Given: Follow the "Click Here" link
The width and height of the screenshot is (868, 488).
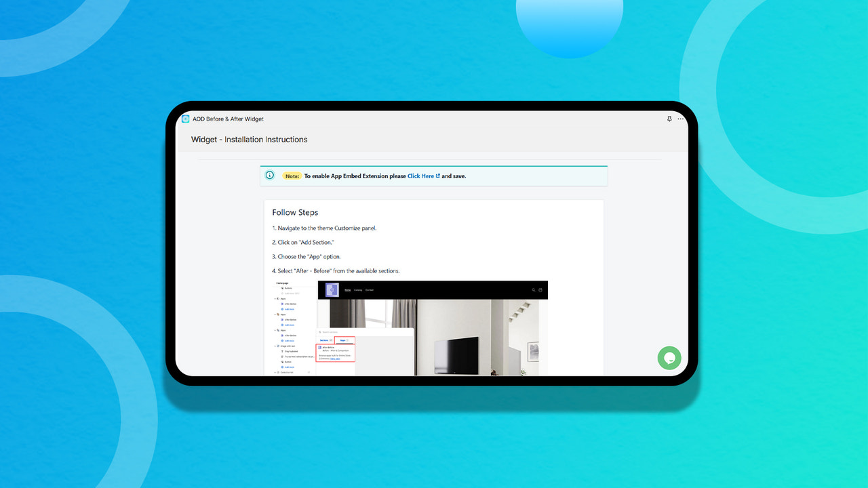Looking at the screenshot, I should pos(424,176).
